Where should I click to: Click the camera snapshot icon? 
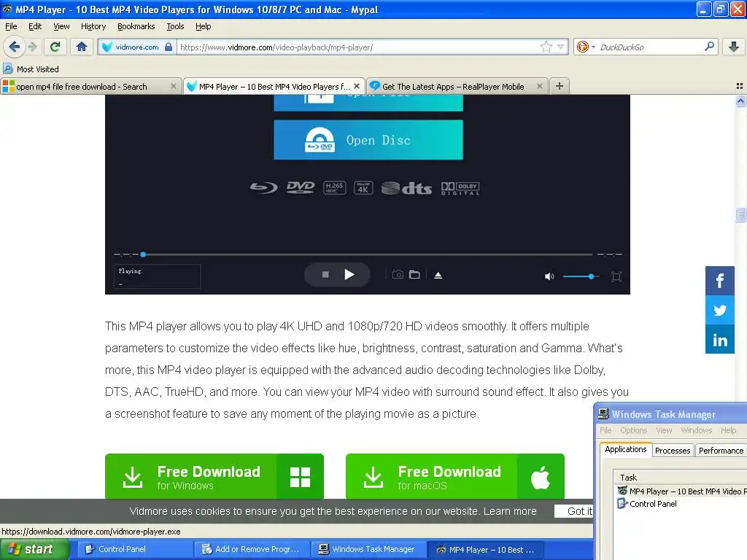pyautogui.click(x=398, y=275)
